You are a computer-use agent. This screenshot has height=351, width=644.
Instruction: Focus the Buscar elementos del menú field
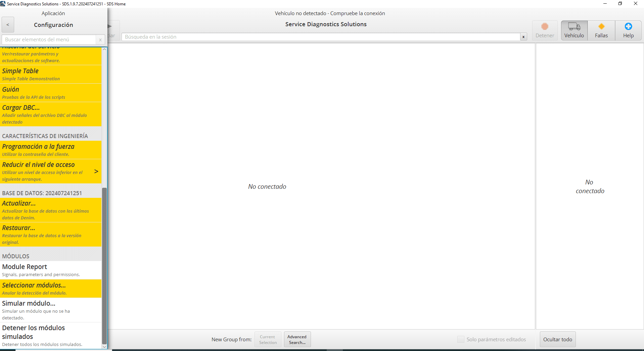49,40
